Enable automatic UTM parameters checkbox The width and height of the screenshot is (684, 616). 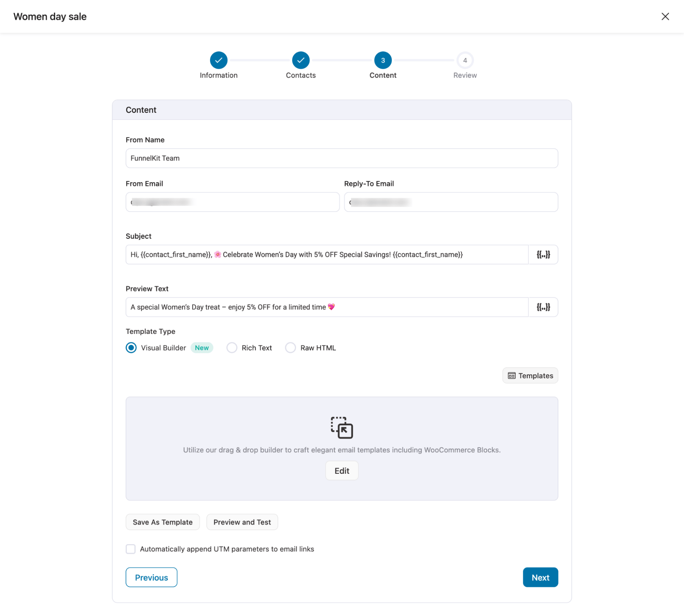coord(131,549)
